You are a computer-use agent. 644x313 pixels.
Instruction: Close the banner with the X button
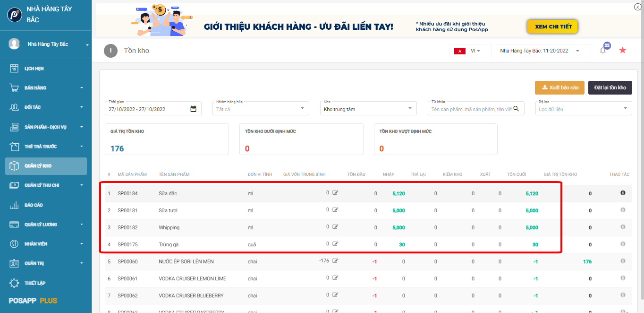[x=637, y=7]
